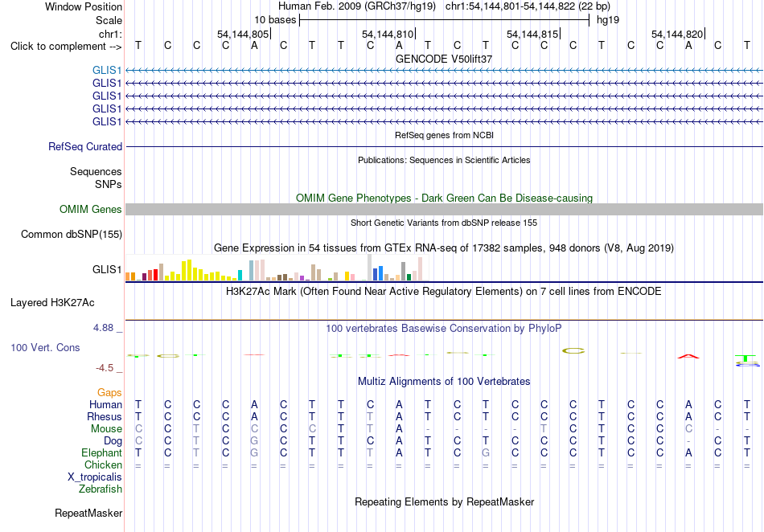
Task: Click the position marker 54,144,815
Action: coord(532,34)
